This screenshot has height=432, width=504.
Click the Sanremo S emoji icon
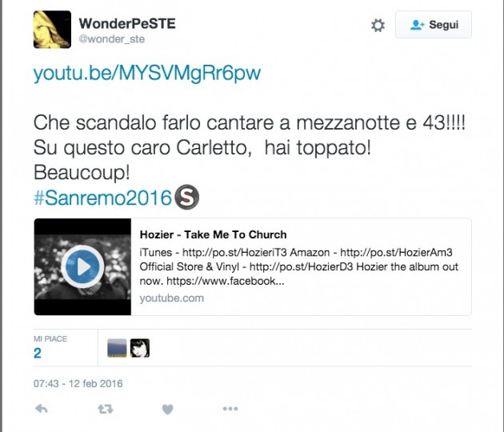coord(186,197)
